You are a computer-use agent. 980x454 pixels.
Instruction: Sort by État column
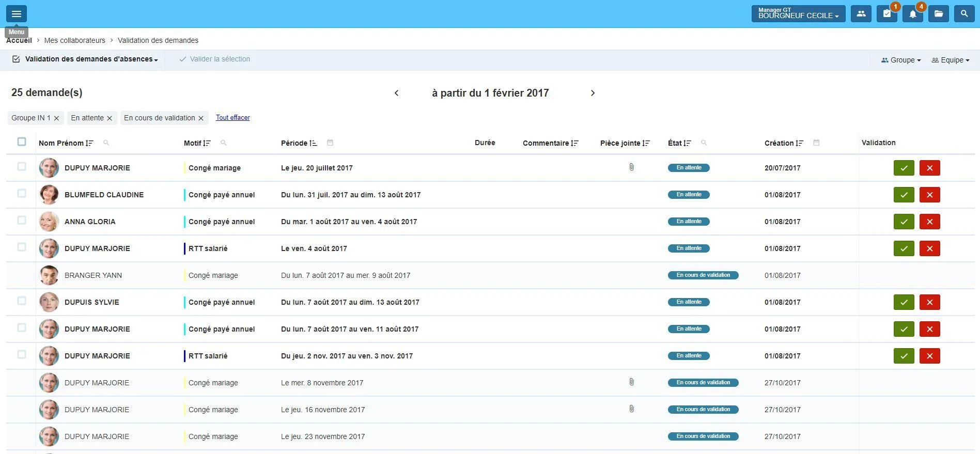point(687,143)
